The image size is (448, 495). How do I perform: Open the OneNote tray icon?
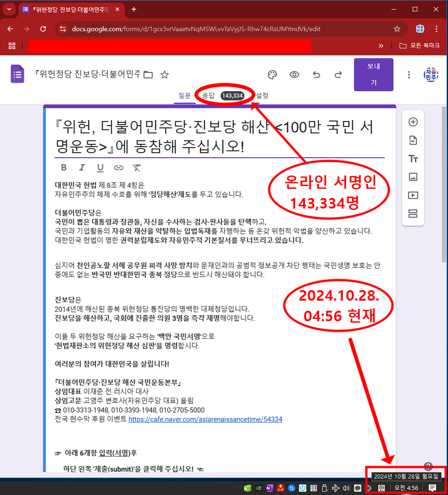tap(269, 488)
